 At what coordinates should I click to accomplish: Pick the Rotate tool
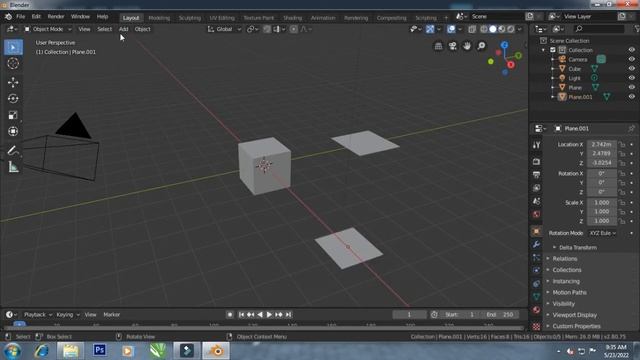[x=13, y=98]
